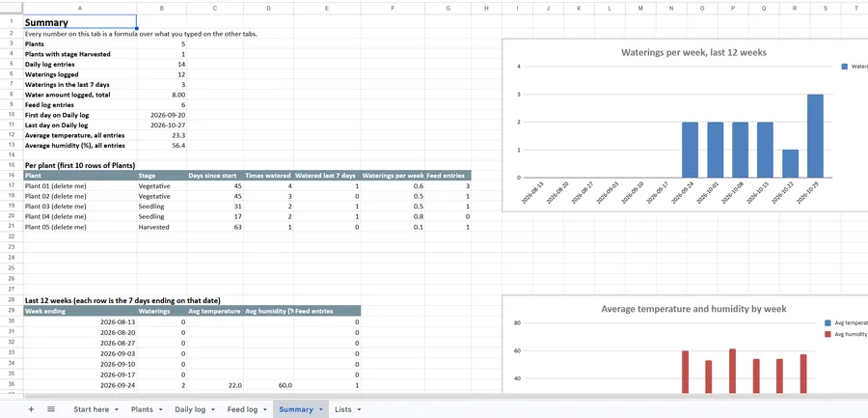Open the Start here tab dropdown arrow
868x418 pixels.
click(117, 409)
